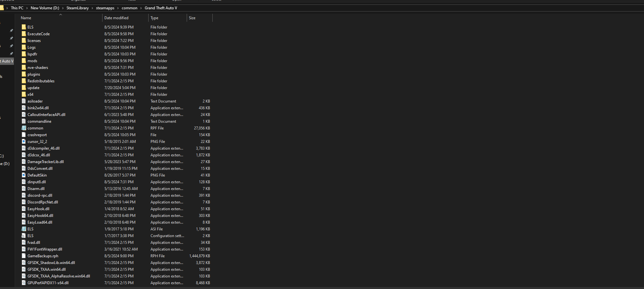Sort files by Date modified column
Viewport: 644px width, 289px height.
coord(125,18)
